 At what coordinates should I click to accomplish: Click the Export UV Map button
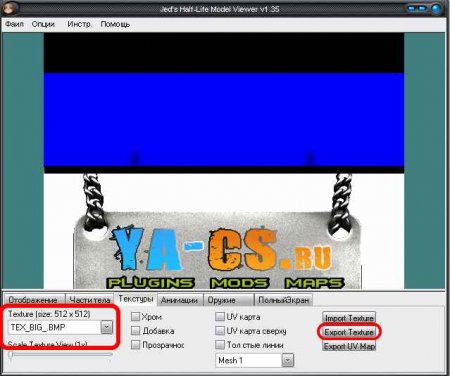click(349, 346)
